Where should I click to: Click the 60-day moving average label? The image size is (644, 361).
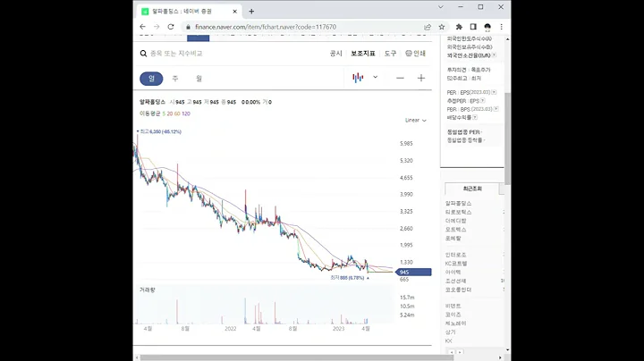coord(177,113)
